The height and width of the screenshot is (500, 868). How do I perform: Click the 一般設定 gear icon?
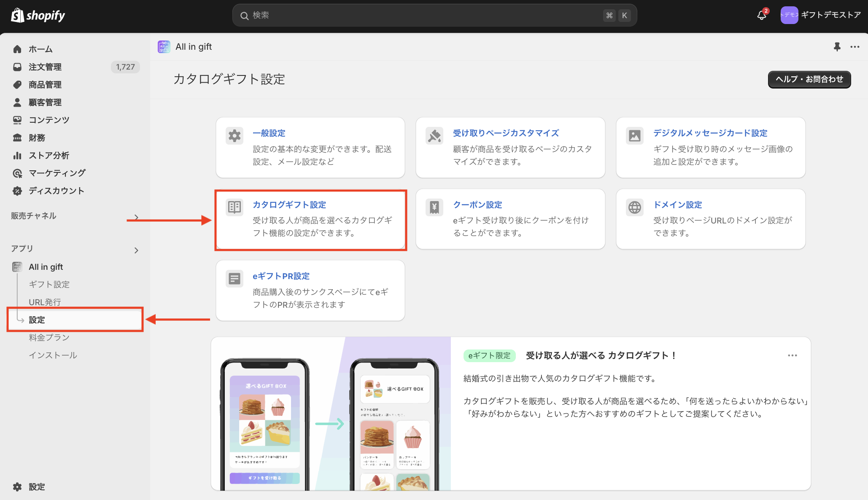point(235,136)
